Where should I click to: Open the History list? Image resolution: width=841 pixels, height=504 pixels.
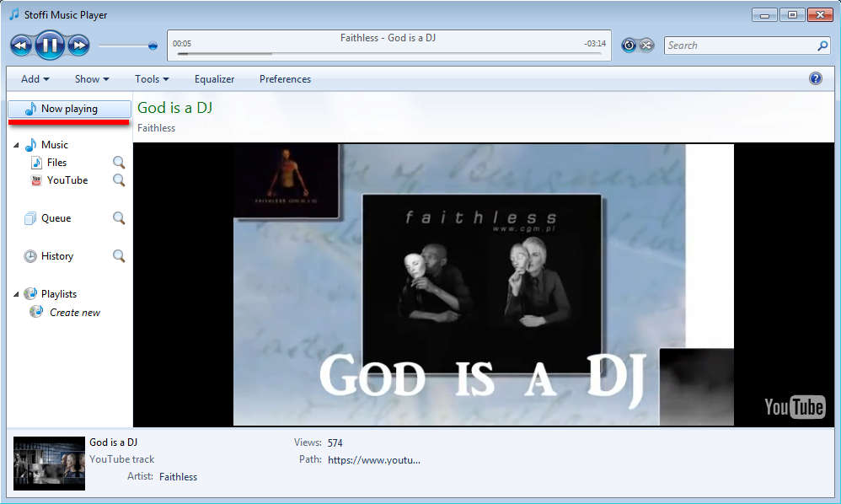[x=57, y=256]
